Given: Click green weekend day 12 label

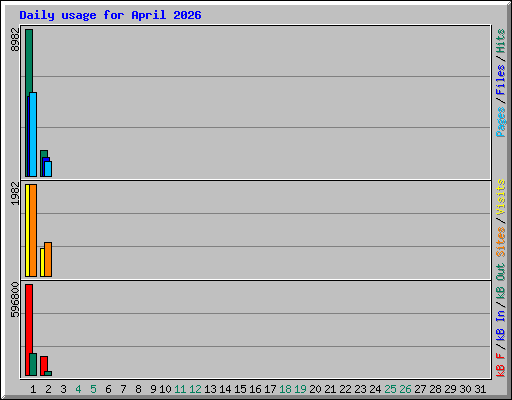Looking at the screenshot, I should coord(195,389).
